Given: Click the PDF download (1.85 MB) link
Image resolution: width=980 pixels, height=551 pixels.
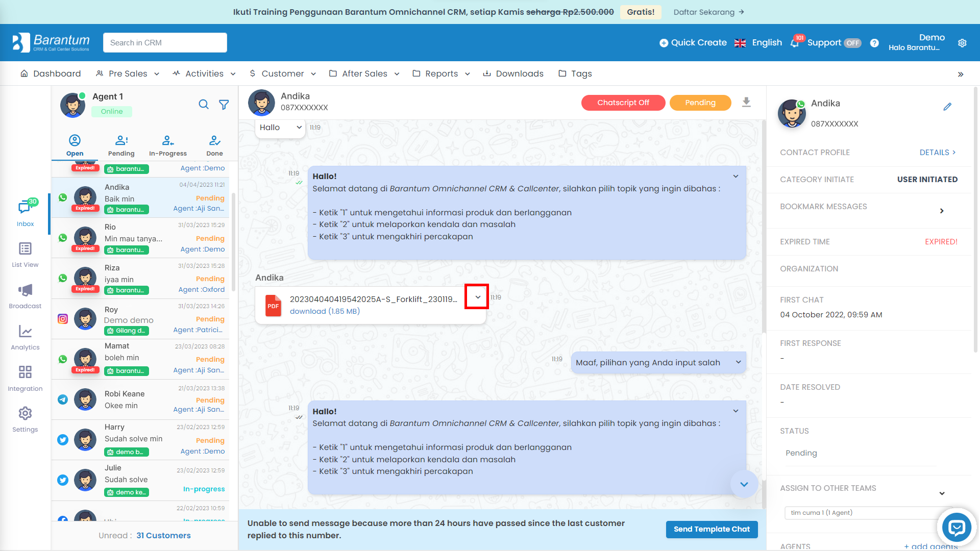Looking at the screenshot, I should coord(325,311).
